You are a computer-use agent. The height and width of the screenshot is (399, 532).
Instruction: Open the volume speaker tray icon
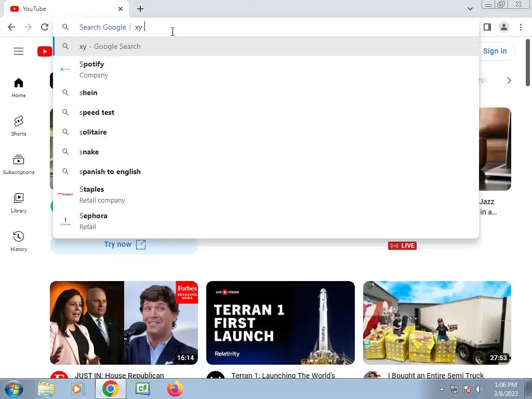[x=480, y=389]
